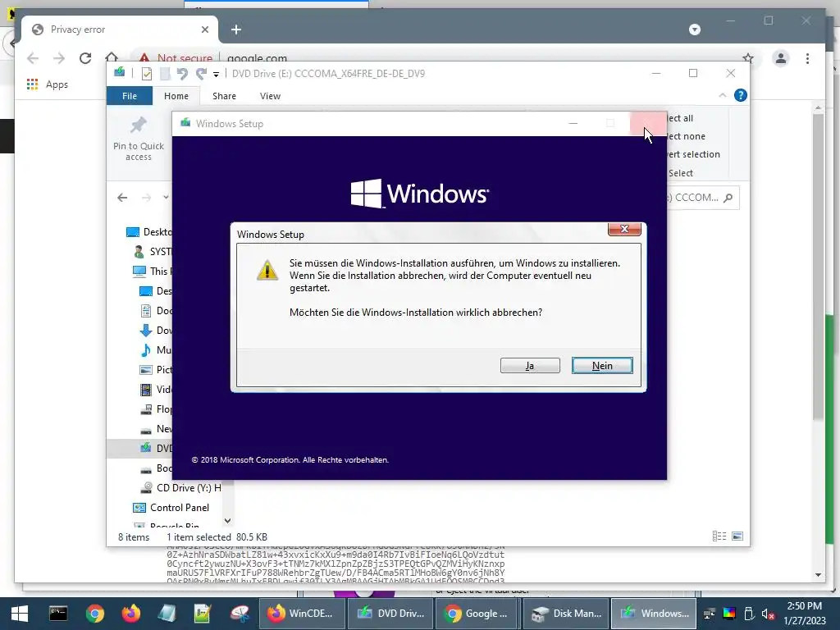
Task: Click navigation pane scroll-down arrow
Action: coord(228,520)
